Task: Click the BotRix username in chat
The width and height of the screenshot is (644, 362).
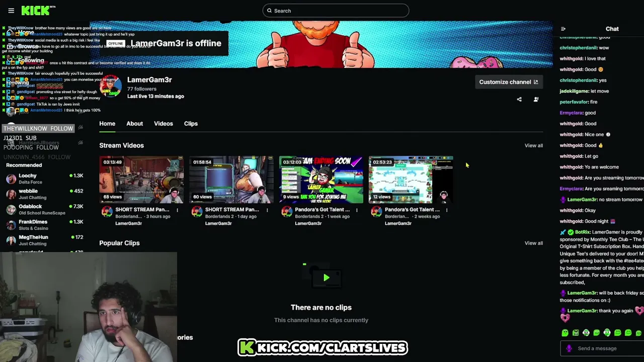Action: point(583,232)
